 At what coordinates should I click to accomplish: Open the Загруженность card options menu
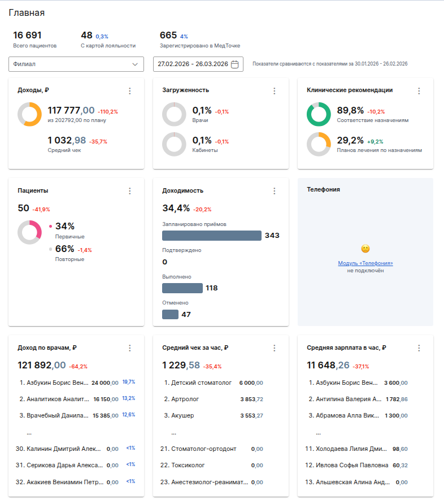click(275, 91)
